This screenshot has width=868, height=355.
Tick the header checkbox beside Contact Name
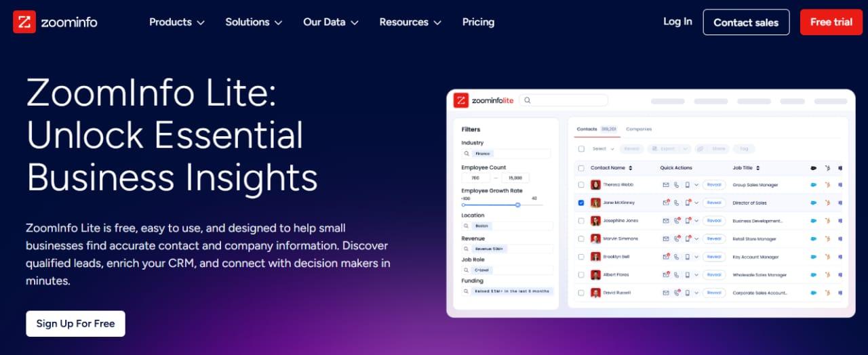[x=581, y=168]
